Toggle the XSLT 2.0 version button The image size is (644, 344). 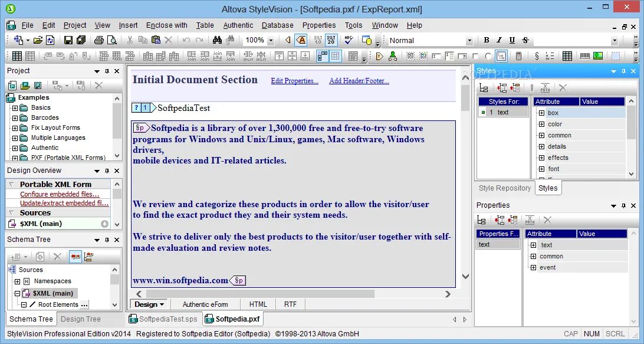[331, 40]
